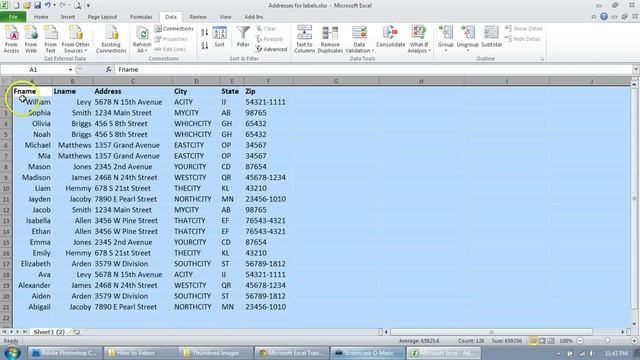Open the Sort dialog
The height and width of the screenshot is (360, 640).
[220, 38]
